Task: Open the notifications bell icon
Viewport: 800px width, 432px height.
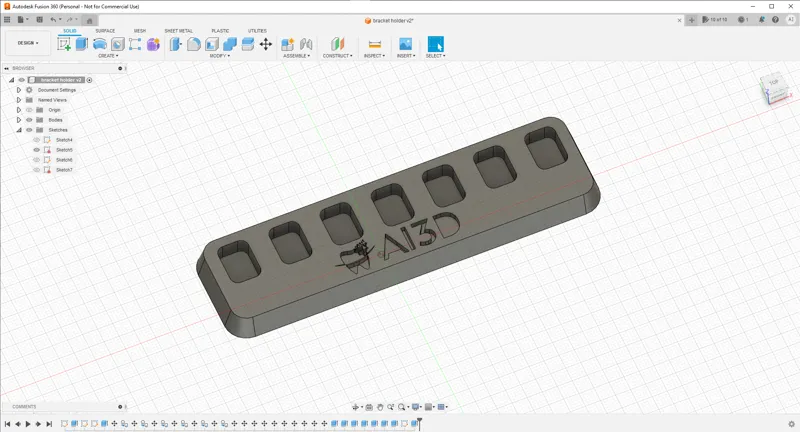Action: tap(762, 20)
